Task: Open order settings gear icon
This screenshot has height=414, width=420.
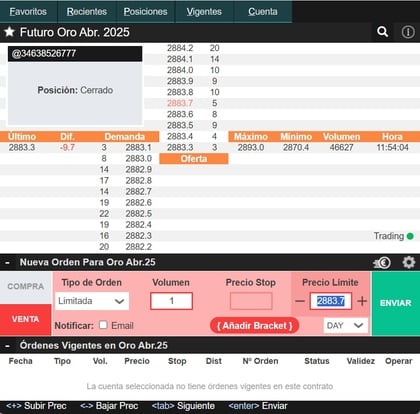Action: pos(409,262)
